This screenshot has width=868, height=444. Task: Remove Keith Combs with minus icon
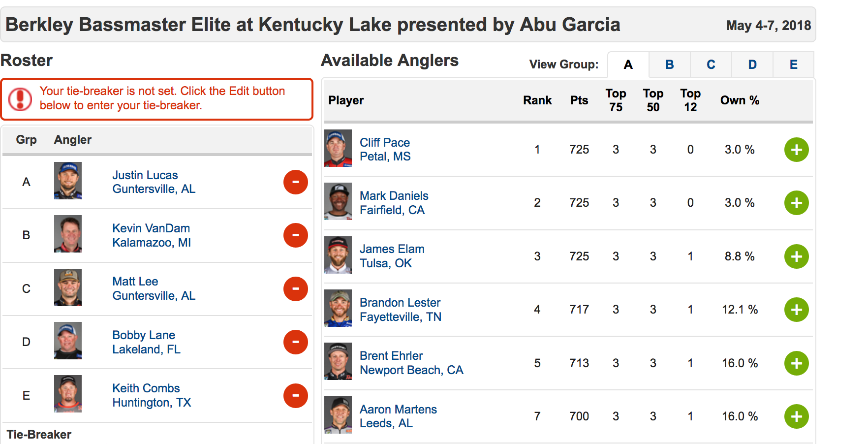point(296,396)
